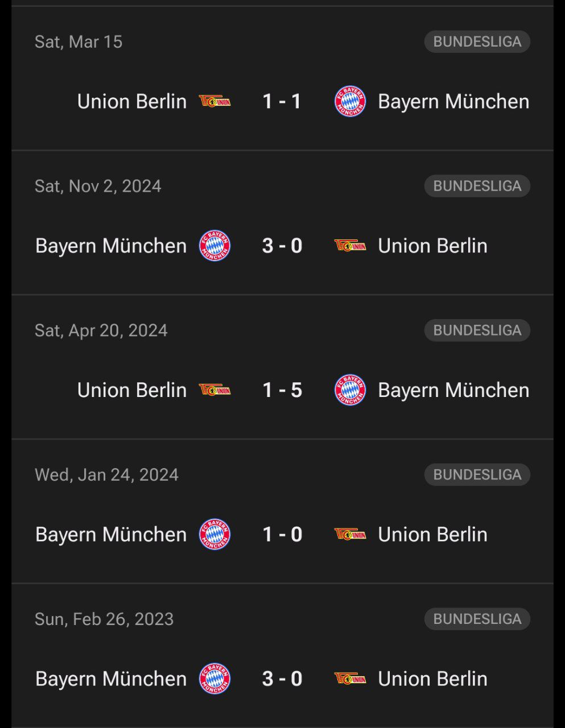Select Bundesliga tag on Mar 15 match
Screen dimensions: 565x728
pos(477,42)
